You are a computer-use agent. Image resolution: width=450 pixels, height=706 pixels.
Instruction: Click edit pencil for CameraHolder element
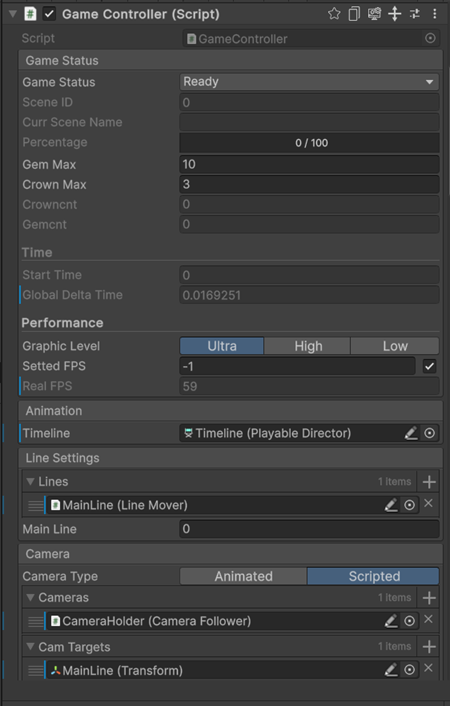391,621
